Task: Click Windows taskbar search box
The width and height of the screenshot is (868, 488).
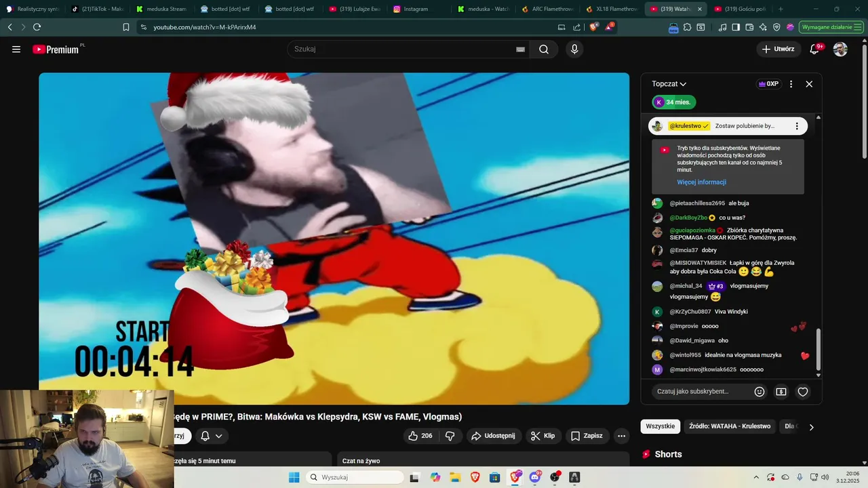Action: [x=355, y=477]
